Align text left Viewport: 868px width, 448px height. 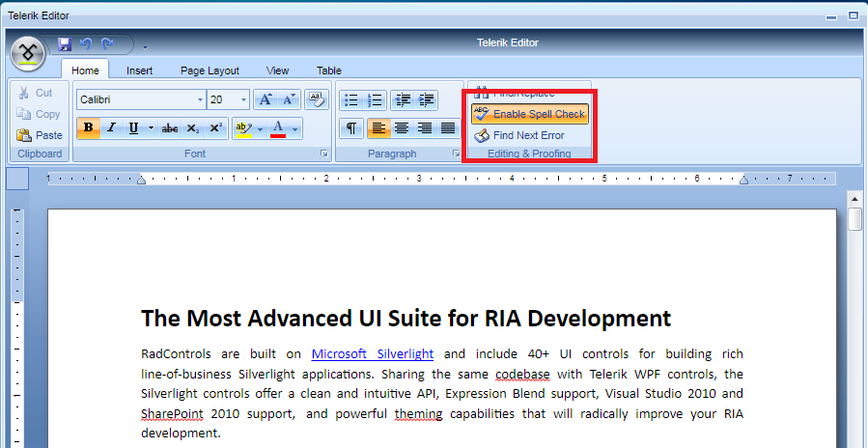(378, 128)
